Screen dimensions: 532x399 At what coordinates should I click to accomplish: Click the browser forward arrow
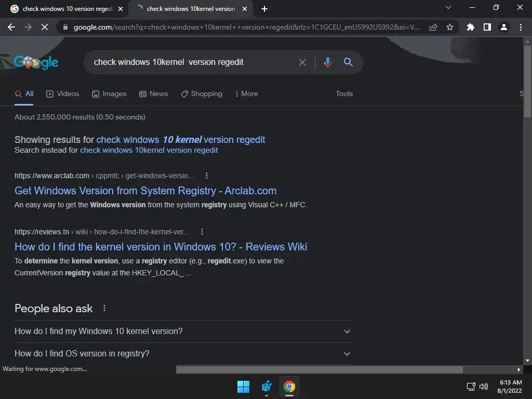[x=28, y=27]
